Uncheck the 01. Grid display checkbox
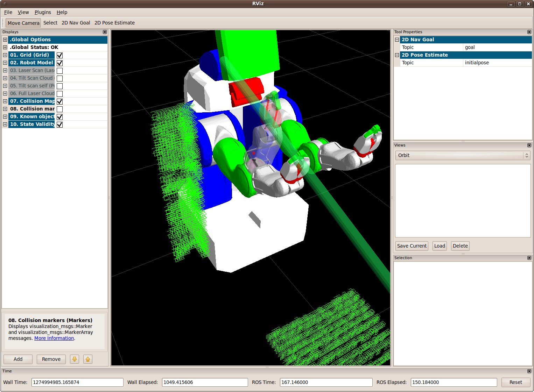 coord(60,55)
